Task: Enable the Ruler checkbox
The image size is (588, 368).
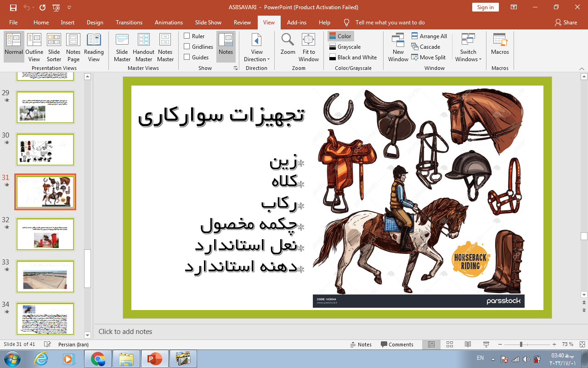Action: pos(187,36)
